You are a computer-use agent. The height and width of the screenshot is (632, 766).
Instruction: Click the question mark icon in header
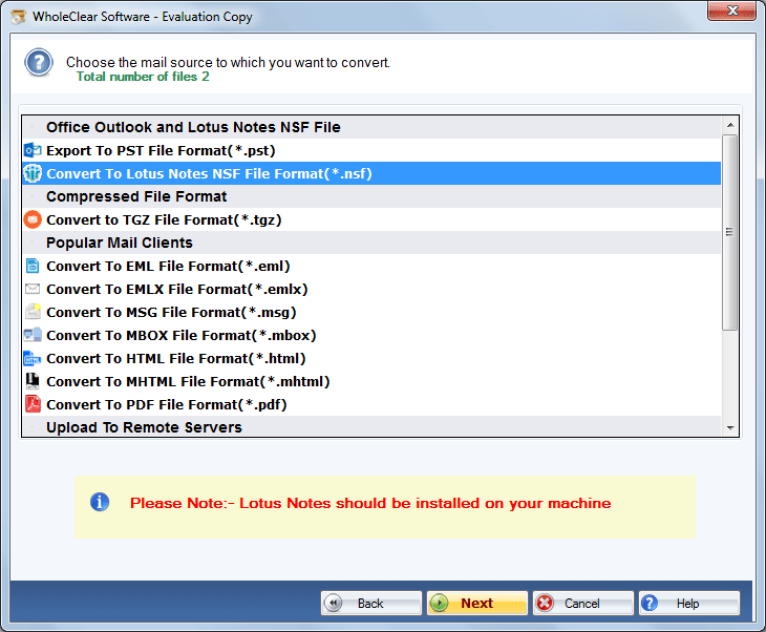pos(39,63)
